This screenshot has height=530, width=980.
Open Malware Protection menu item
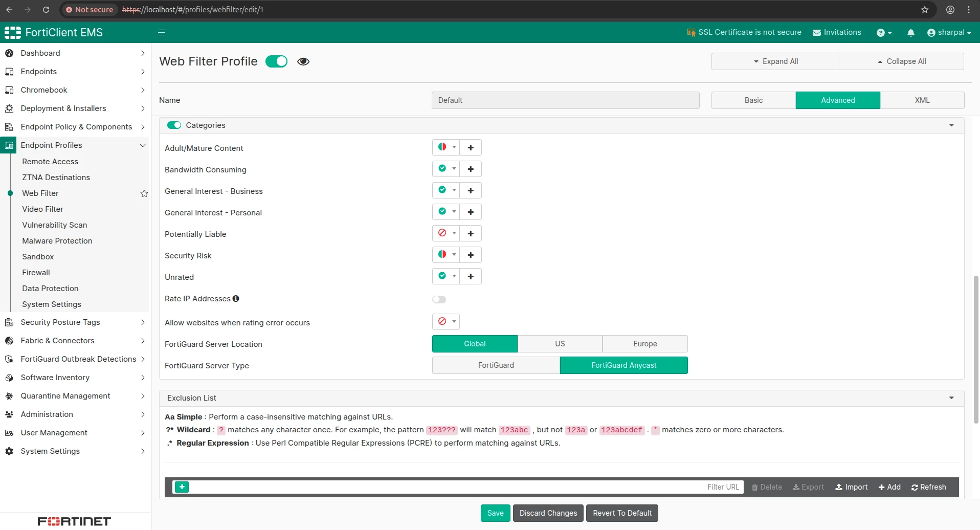point(57,241)
